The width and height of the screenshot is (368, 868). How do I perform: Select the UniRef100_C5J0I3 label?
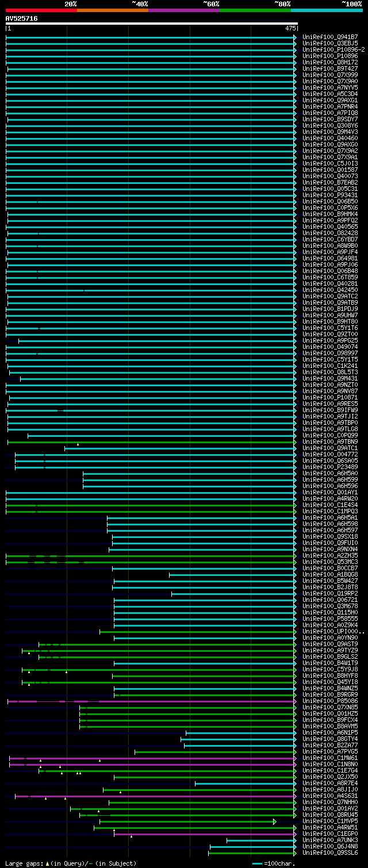tap(330, 164)
